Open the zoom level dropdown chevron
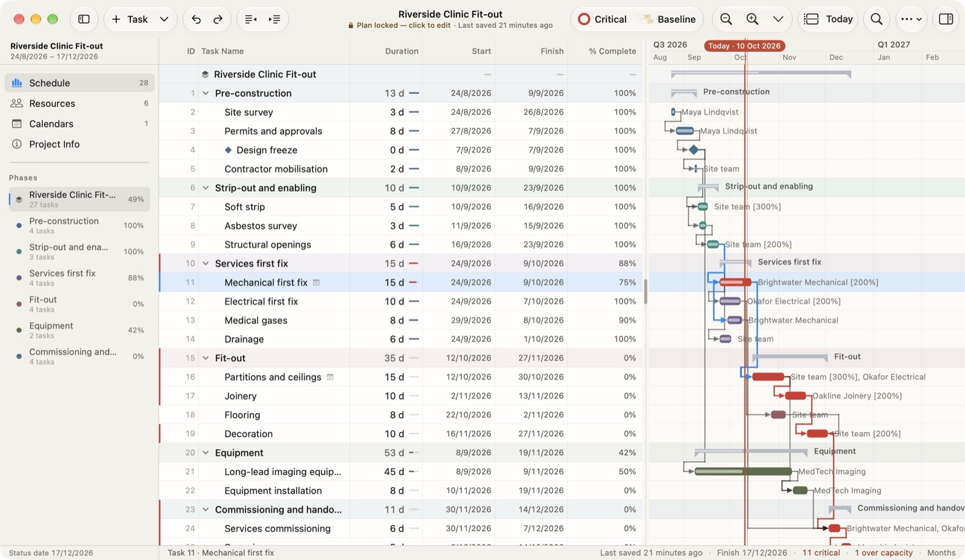The image size is (965, 560). tap(778, 19)
